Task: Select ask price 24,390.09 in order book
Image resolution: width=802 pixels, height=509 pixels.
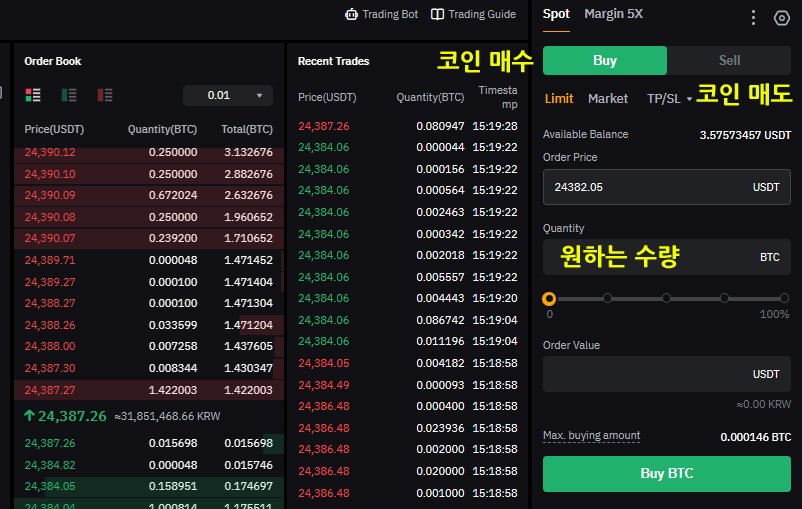Action: click(50, 195)
